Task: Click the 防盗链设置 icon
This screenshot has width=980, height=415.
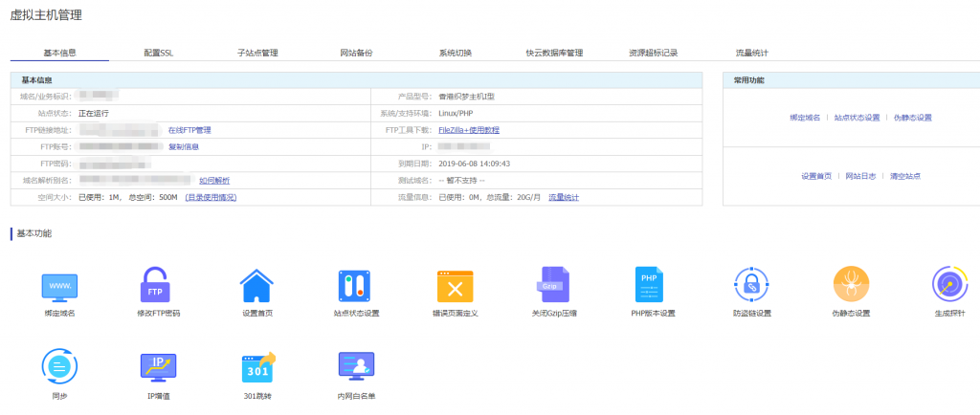Action: (x=751, y=286)
